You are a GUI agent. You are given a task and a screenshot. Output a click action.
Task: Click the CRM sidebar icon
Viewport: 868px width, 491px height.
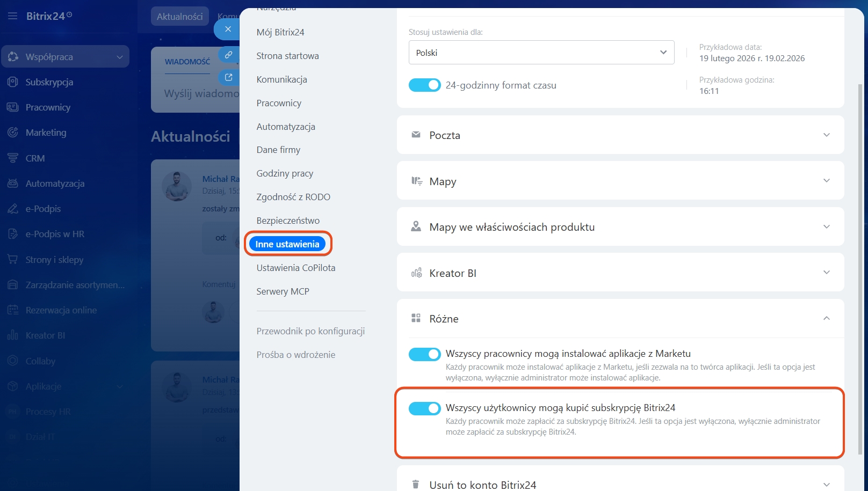coord(13,158)
